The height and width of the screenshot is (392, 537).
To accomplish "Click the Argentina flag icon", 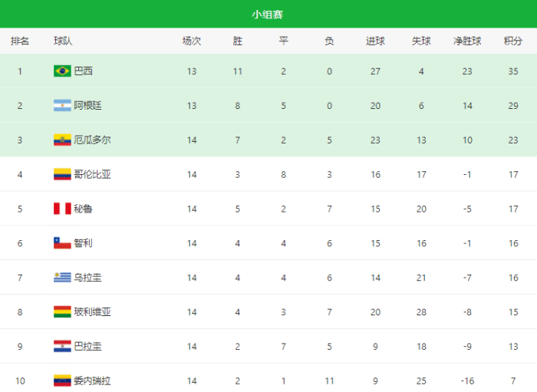I will (62, 106).
